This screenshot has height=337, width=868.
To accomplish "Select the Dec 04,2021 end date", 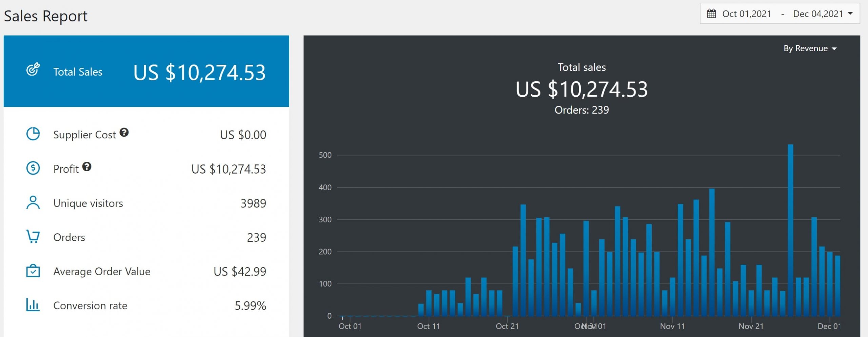I will [818, 14].
